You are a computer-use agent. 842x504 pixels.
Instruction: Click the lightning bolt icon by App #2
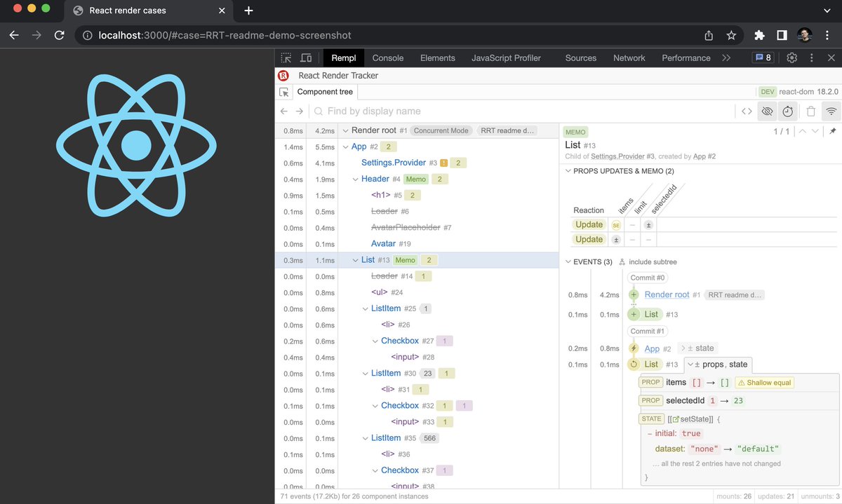click(x=634, y=348)
